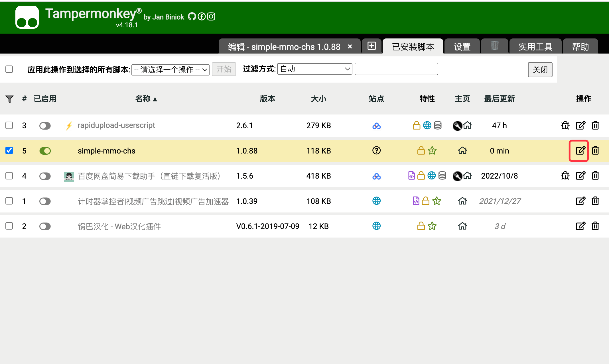
Task: Click debug bug icon for rapidupload-userscript
Action: coord(565,125)
